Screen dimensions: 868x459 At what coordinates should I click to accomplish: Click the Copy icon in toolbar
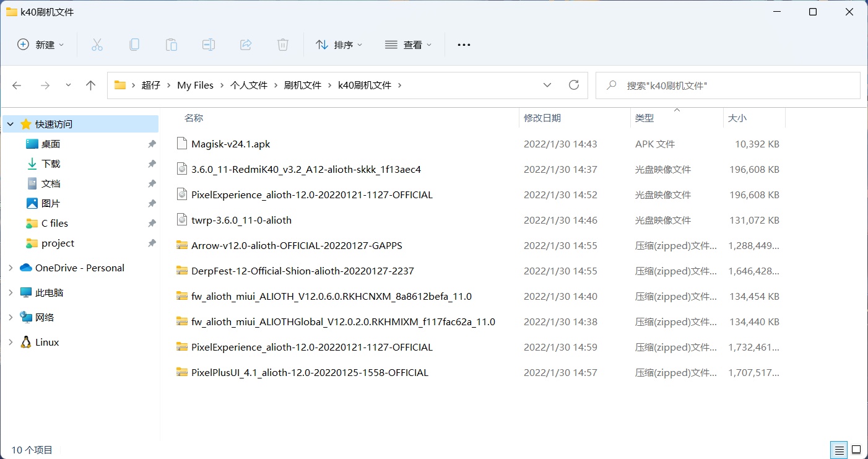point(134,45)
